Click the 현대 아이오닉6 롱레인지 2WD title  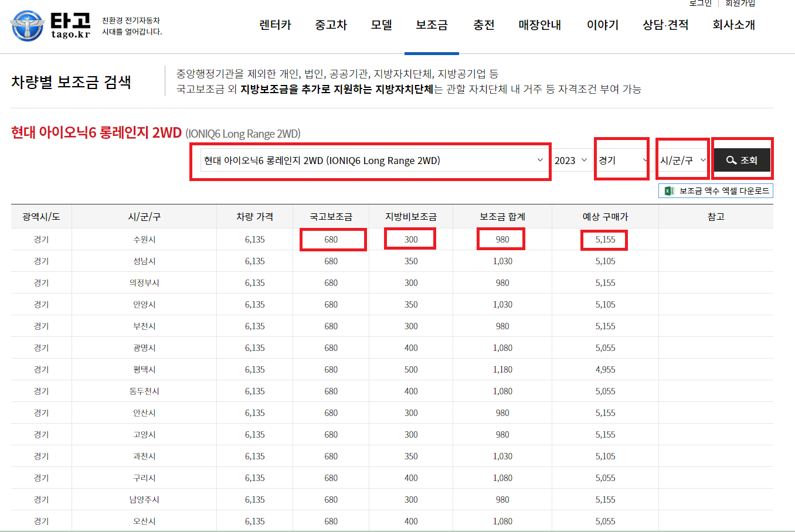tap(96, 133)
